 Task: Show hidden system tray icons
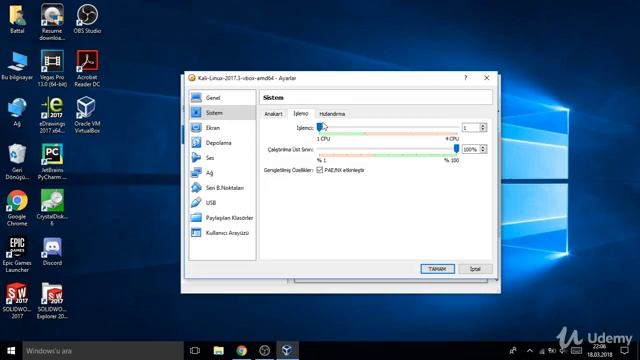pos(529,351)
